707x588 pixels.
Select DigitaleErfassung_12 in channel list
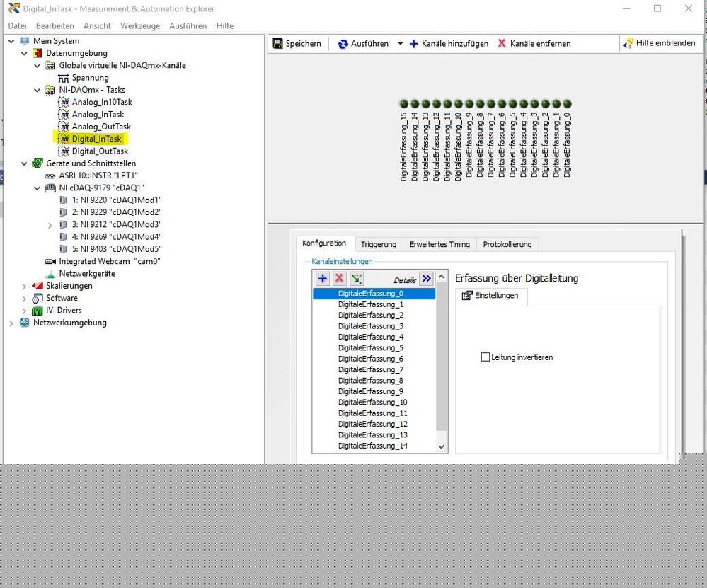(372, 425)
